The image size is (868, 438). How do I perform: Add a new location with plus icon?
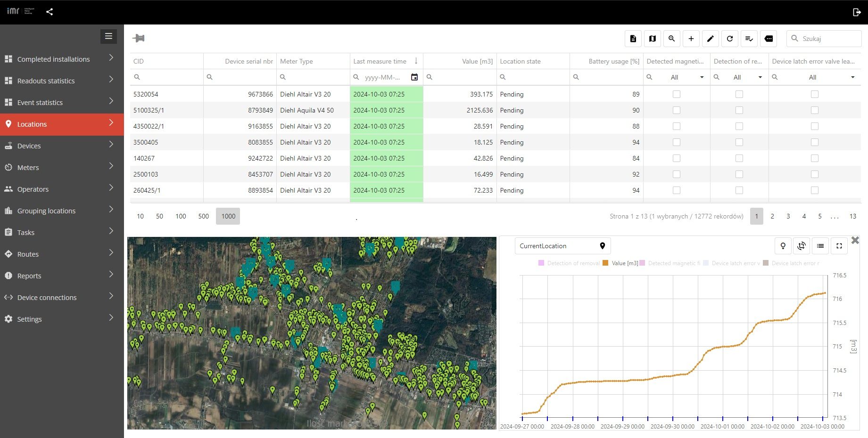[691, 39]
